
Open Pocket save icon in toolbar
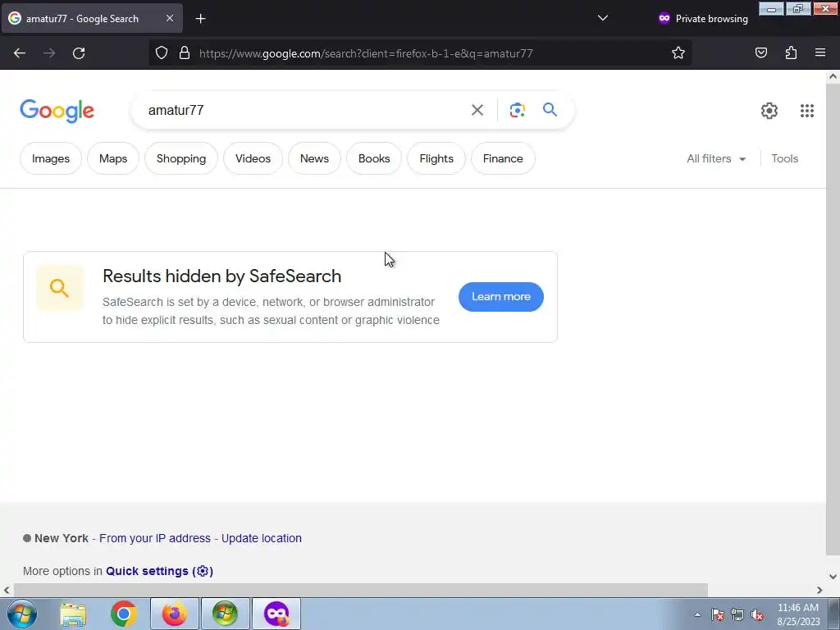click(x=760, y=53)
